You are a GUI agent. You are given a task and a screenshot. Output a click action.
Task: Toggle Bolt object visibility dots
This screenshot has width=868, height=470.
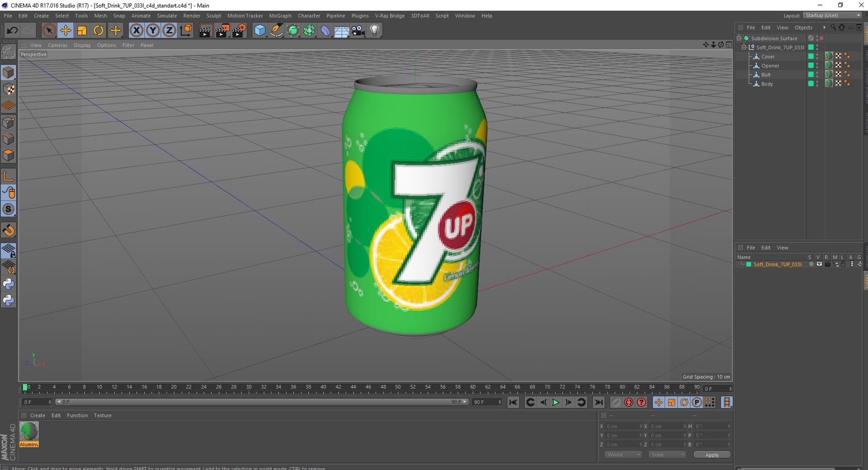(x=817, y=75)
